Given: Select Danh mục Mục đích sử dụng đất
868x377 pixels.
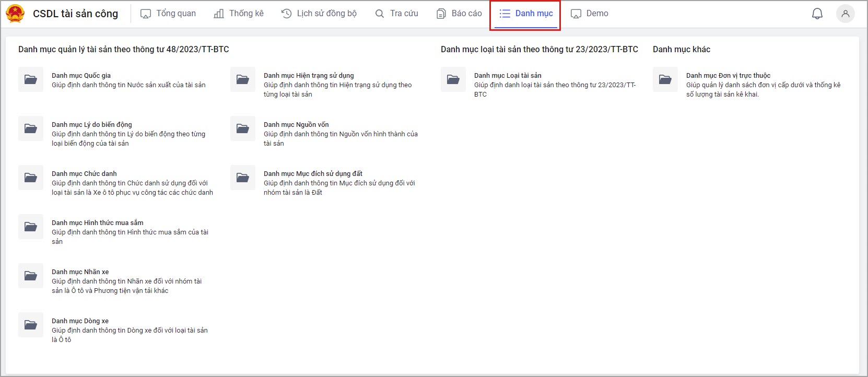Looking at the screenshot, I should (313, 174).
